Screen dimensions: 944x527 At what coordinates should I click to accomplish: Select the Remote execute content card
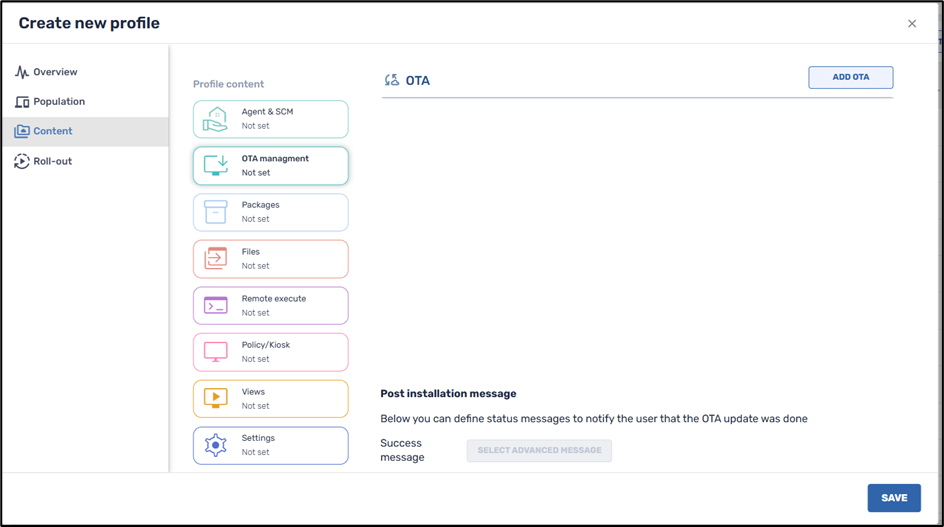(271, 306)
